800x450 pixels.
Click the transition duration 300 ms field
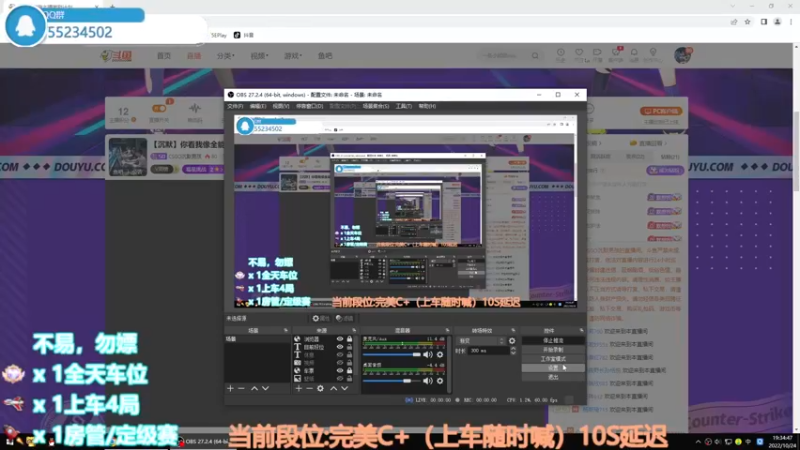489,351
